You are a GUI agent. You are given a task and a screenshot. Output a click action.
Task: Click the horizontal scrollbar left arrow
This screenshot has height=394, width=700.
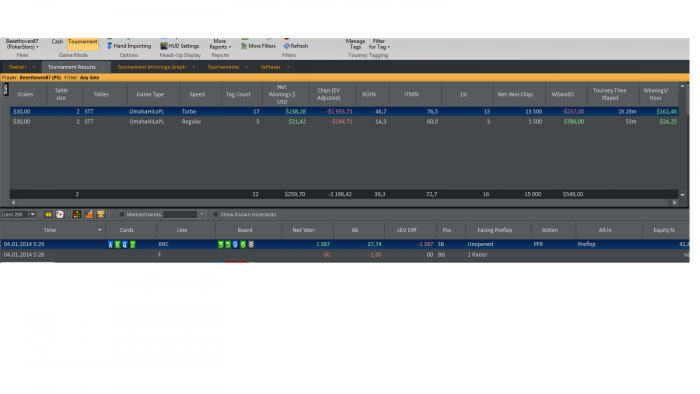coord(13,203)
